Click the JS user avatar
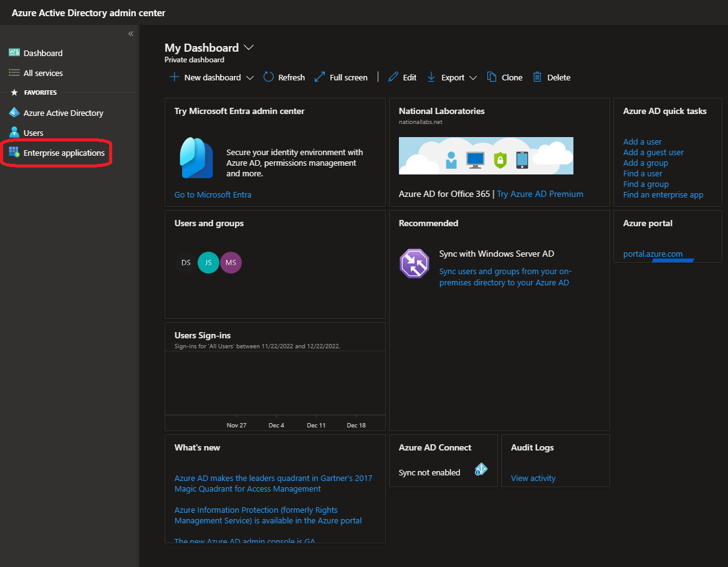The width and height of the screenshot is (728, 567). tap(208, 262)
